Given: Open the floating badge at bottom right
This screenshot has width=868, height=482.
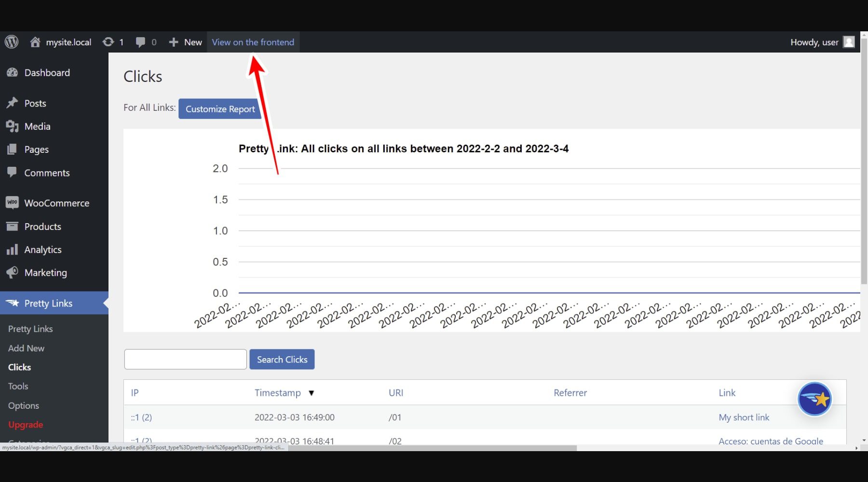Looking at the screenshot, I should coord(815,399).
